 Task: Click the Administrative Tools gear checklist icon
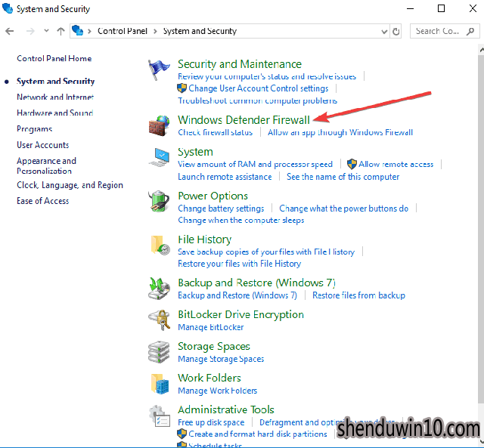[160, 416]
